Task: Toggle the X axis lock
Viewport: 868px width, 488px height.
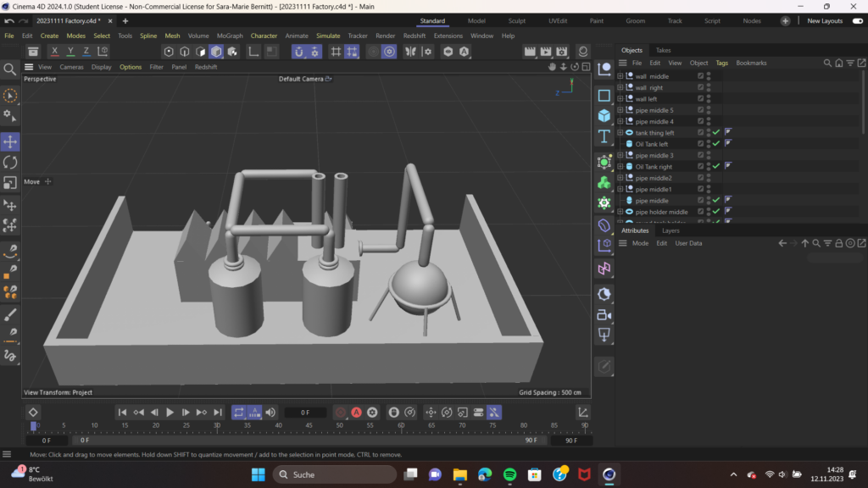Action: click(55, 52)
